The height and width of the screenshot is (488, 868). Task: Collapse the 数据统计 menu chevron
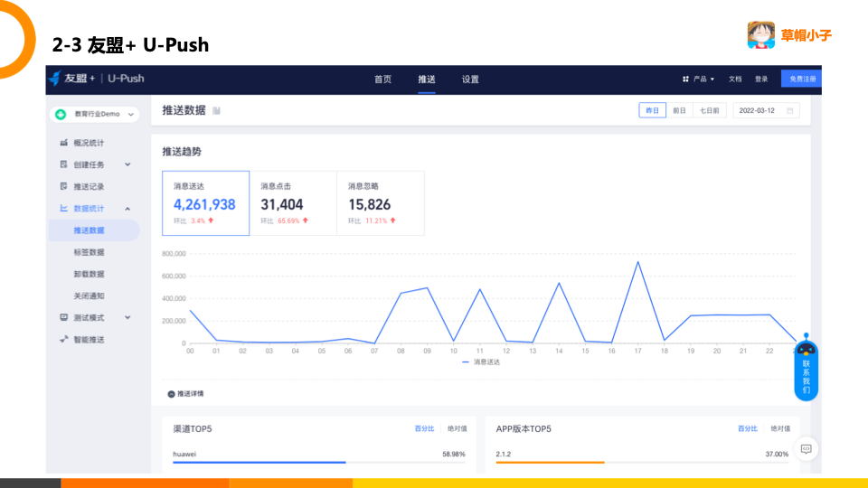coord(127,209)
